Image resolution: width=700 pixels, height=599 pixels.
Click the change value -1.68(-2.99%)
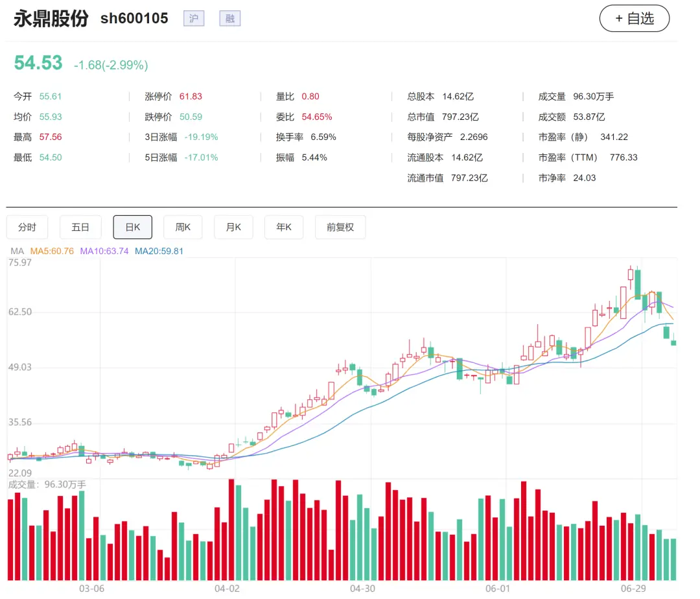111,65
